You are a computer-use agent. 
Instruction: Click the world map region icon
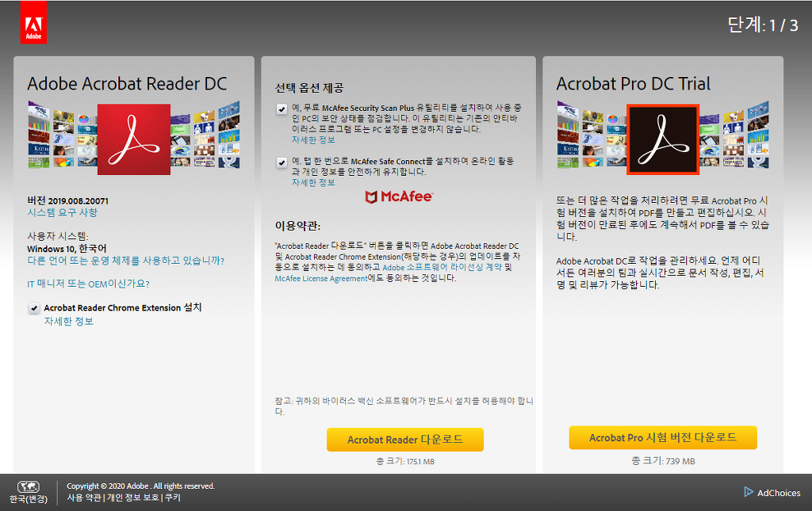[x=28, y=486]
